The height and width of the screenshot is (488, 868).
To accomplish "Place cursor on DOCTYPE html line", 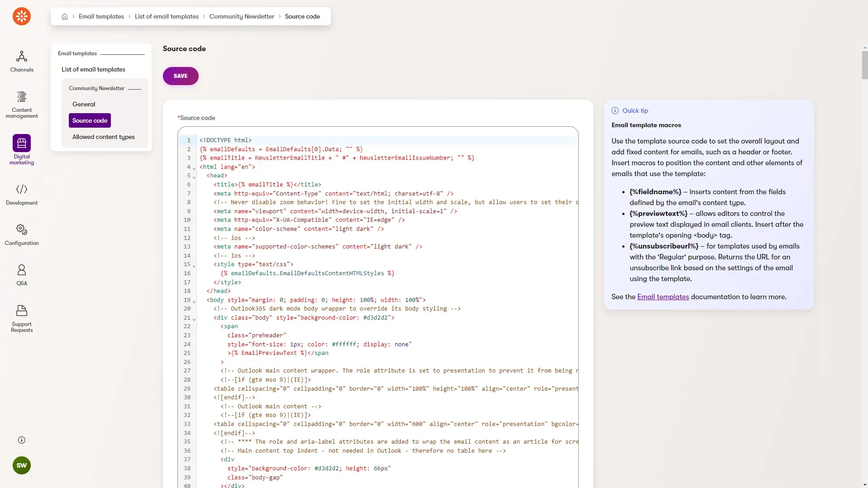I will pos(225,140).
